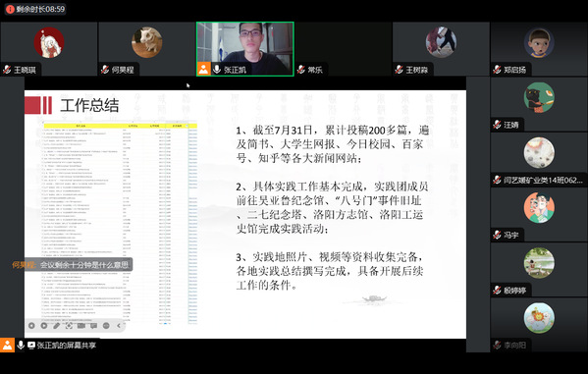The image size is (588, 374).
Task: Click the red recording indicator icon
Action: click(x=10, y=9)
